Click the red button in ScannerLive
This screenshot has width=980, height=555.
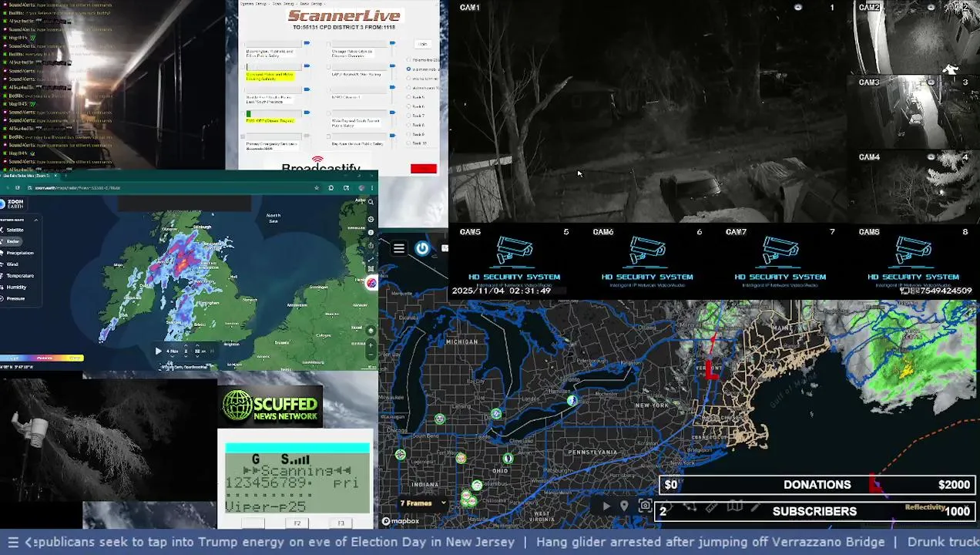point(424,169)
